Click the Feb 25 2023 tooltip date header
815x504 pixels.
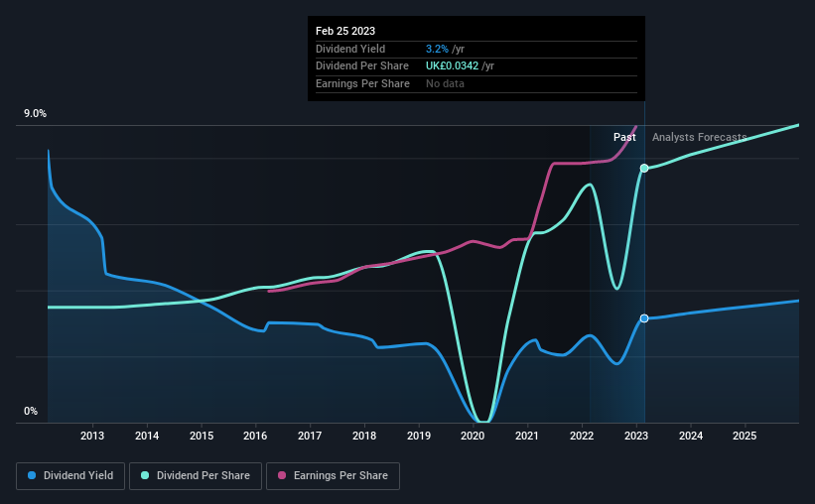(x=345, y=31)
